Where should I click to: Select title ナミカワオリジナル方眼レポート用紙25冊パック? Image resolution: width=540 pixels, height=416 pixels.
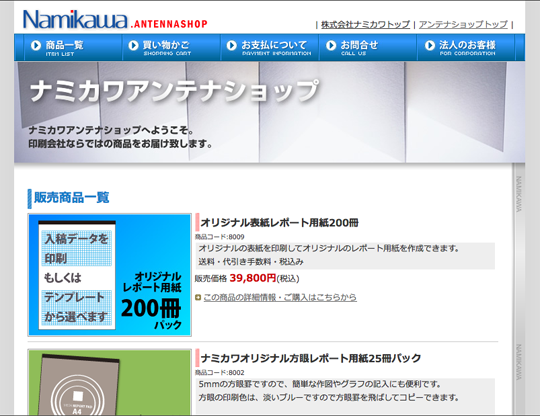(x=311, y=358)
